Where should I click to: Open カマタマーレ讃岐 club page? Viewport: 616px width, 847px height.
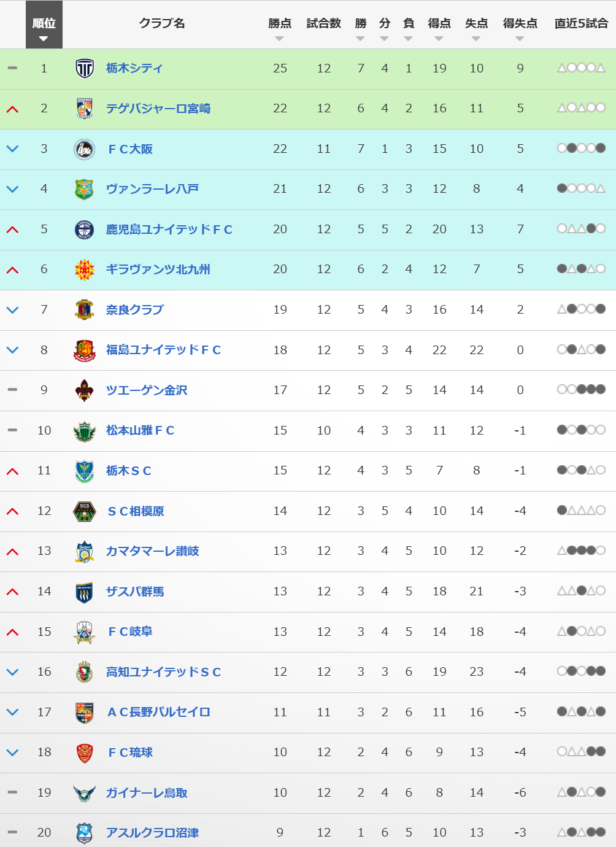click(152, 551)
